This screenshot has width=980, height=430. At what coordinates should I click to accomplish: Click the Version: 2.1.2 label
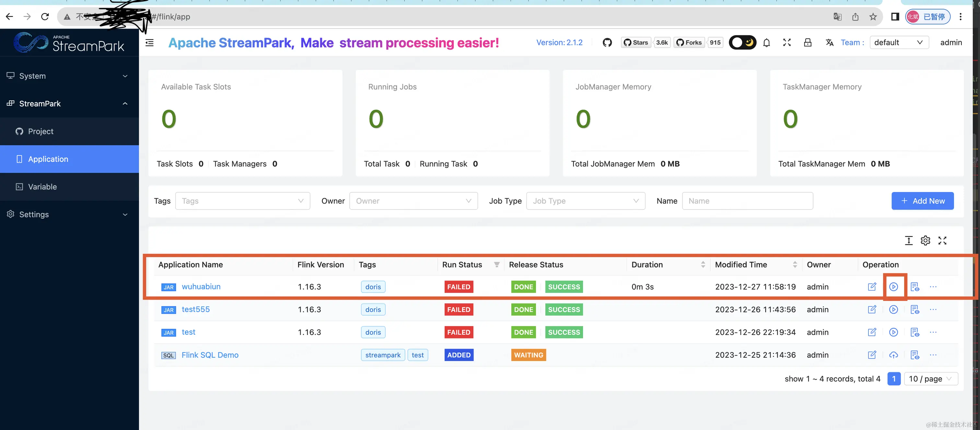pyautogui.click(x=559, y=42)
